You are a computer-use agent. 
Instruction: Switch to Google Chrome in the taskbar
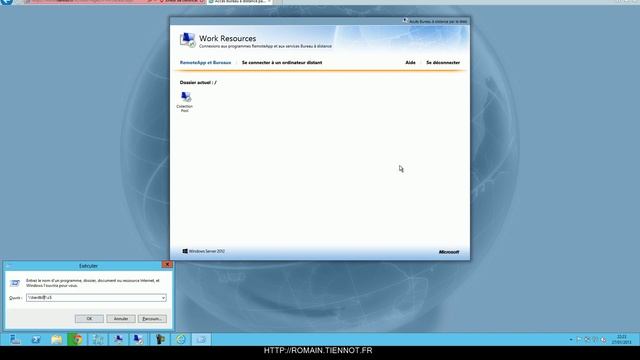pos(77,339)
